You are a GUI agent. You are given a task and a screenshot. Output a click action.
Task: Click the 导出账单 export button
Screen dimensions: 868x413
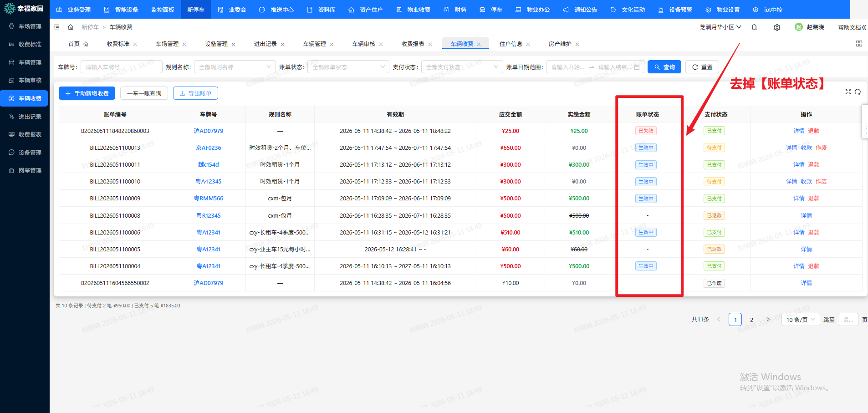pyautogui.click(x=195, y=93)
